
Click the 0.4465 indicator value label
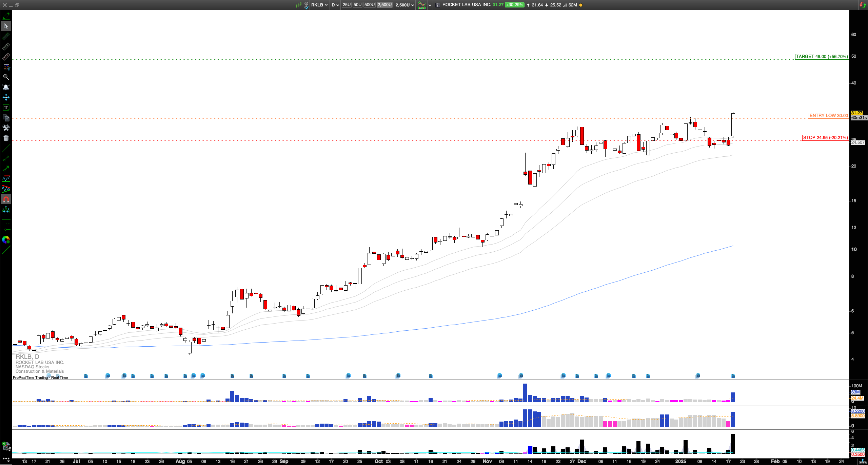tap(858, 450)
